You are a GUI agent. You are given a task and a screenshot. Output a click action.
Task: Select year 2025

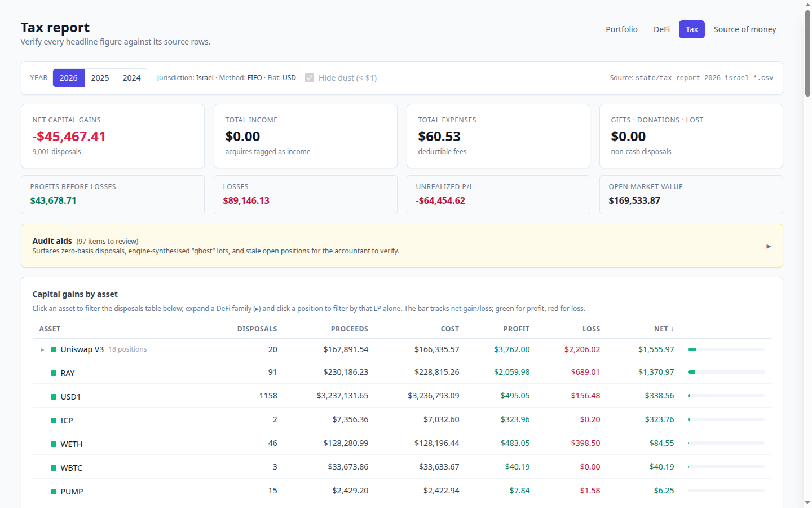[100, 78]
